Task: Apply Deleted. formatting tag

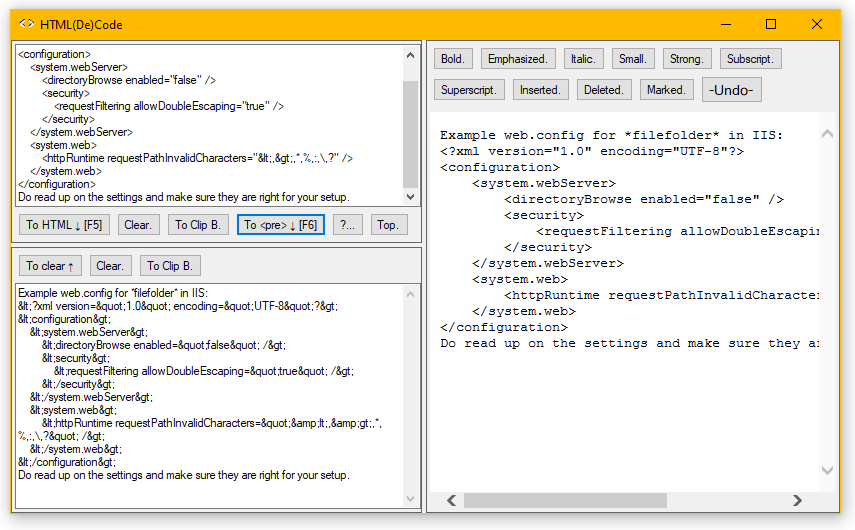Action: [x=604, y=90]
